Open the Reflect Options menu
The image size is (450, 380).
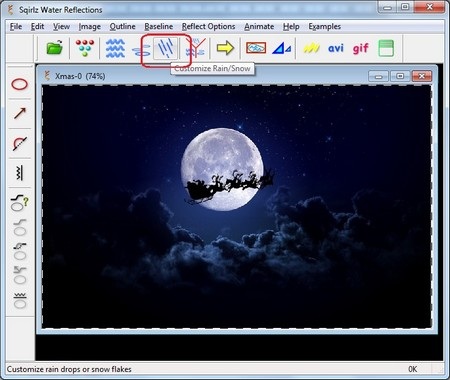coord(208,26)
